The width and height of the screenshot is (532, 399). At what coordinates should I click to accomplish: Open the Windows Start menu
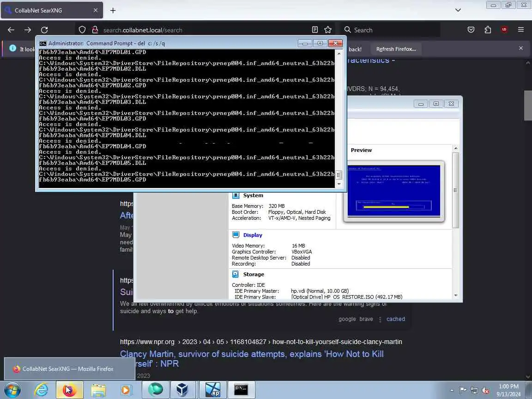point(12,390)
